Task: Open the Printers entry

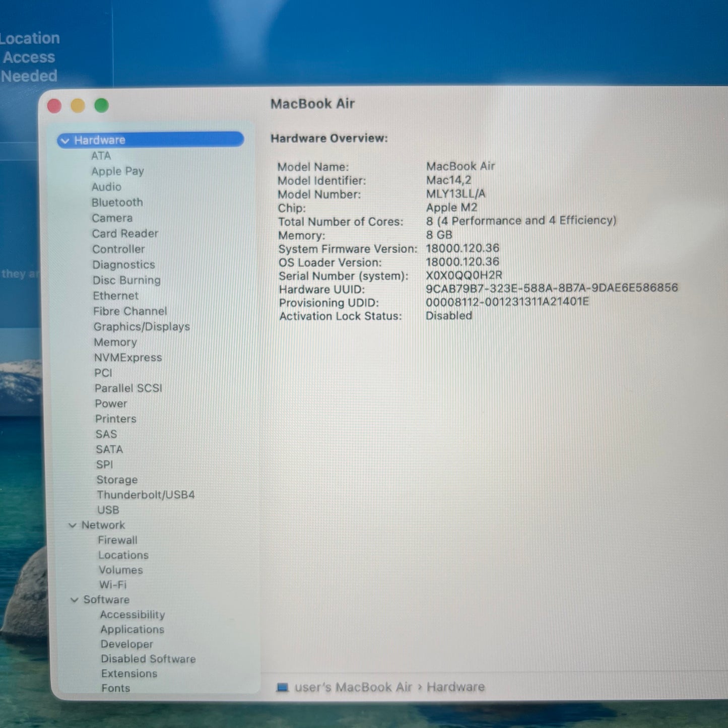Action: [116, 419]
